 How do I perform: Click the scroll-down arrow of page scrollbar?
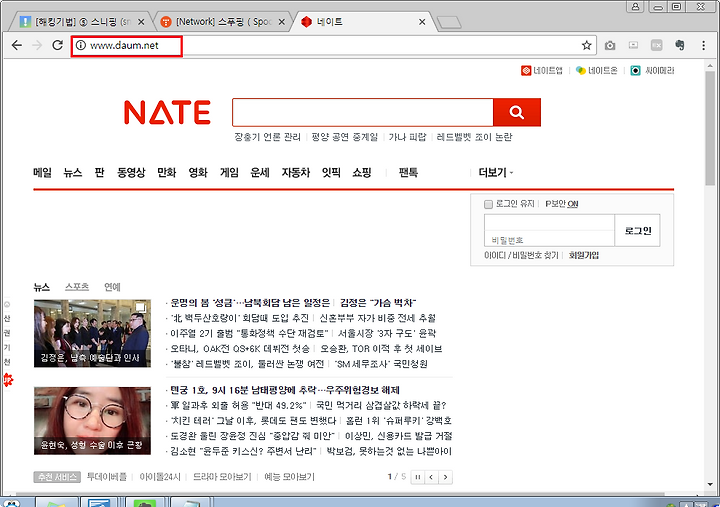pos(710,484)
